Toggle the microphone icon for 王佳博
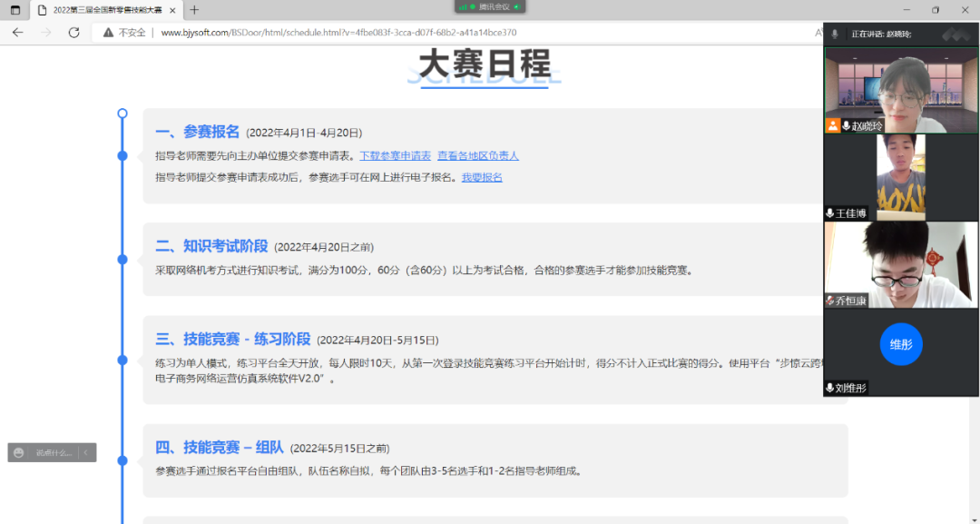 [x=830, y=213]
